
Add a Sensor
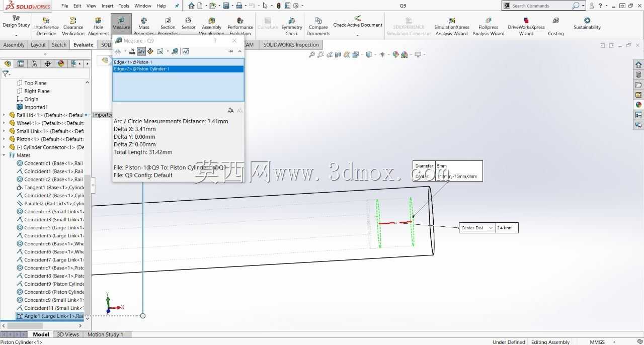tap(189, 24)
